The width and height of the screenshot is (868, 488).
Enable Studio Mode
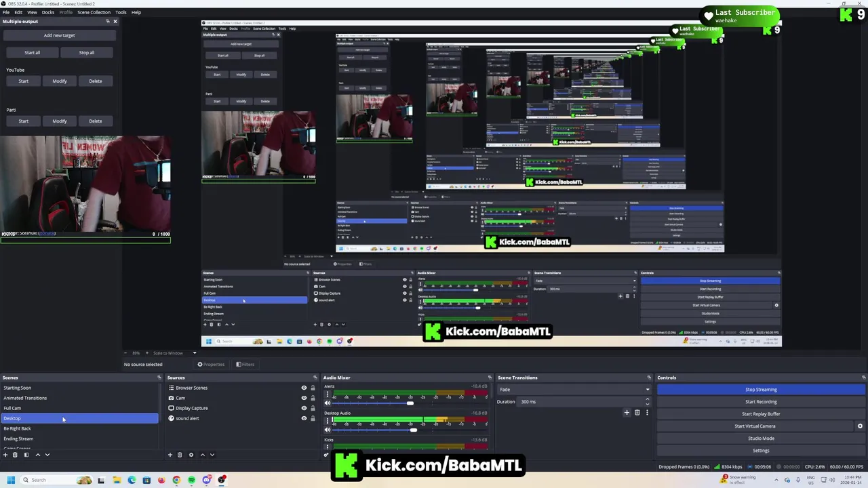tap(761, 439)
